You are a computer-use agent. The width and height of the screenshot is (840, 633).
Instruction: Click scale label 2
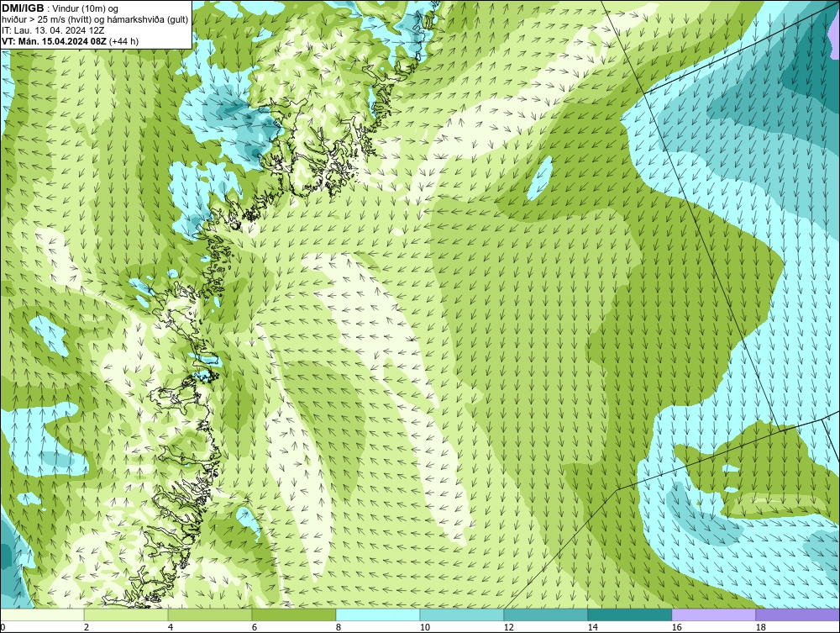point(87,627)
